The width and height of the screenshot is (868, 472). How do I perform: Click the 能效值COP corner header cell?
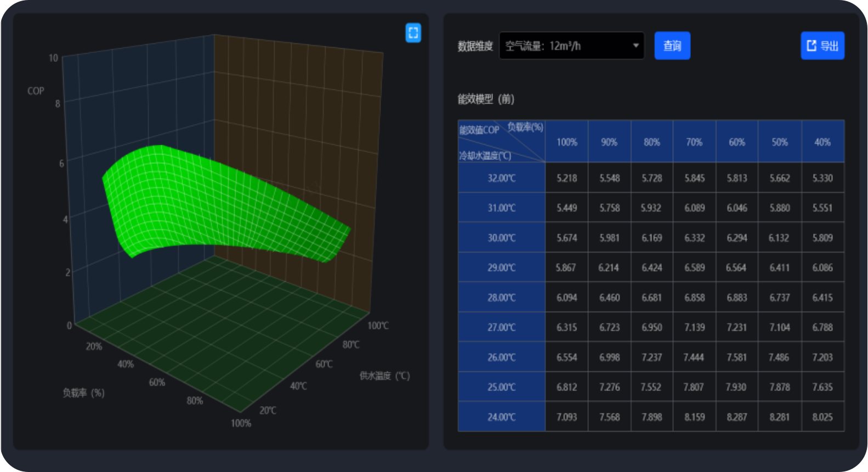tap(502, 142)
